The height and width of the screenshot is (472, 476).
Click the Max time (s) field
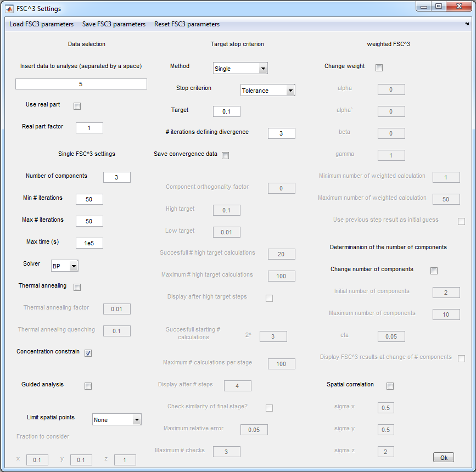(x=89, y=243)
